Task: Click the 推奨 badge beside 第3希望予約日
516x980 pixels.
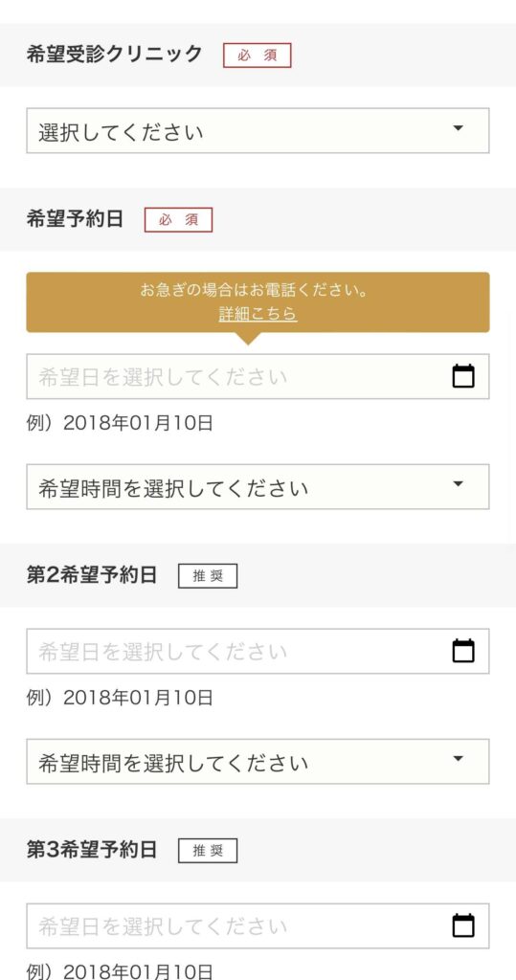Action: 208,851
